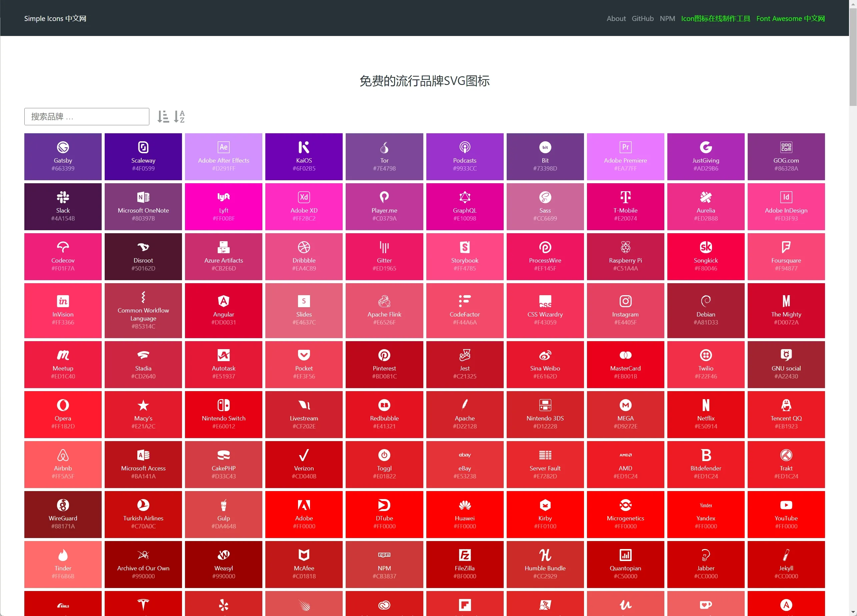The height and width of the screenshot is (616, 857).
Task: Click the eBay #E53238 hex code
Action: [465, 476]
